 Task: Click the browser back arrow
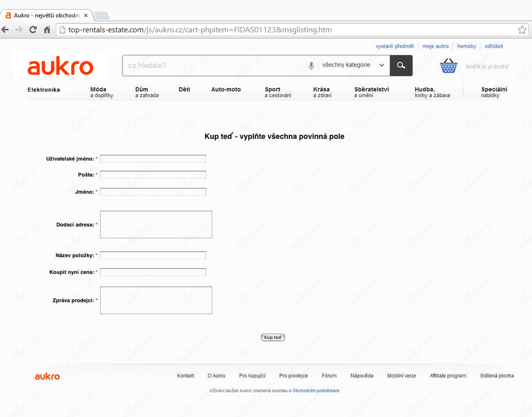tap(5, 30)
